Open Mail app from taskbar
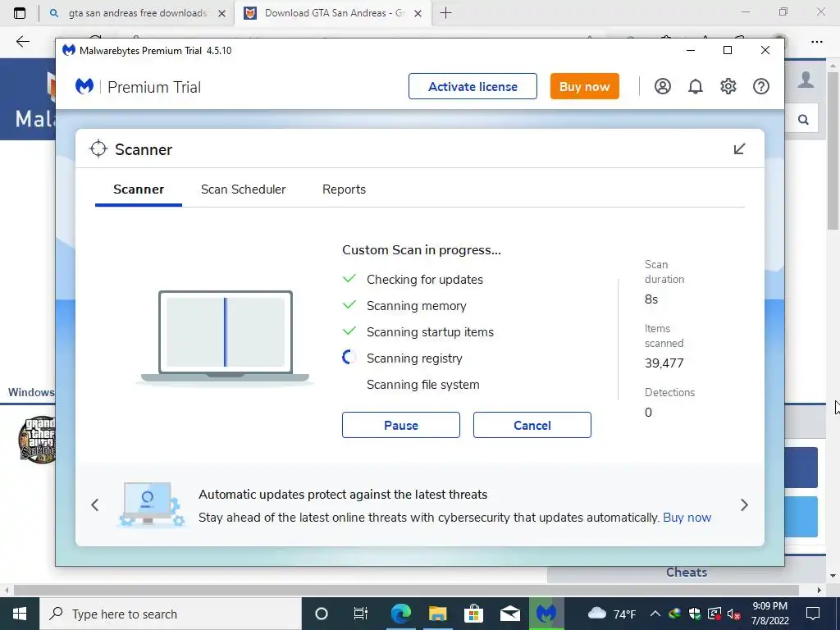This screenshot has height=630, width=840. (510, 614)
